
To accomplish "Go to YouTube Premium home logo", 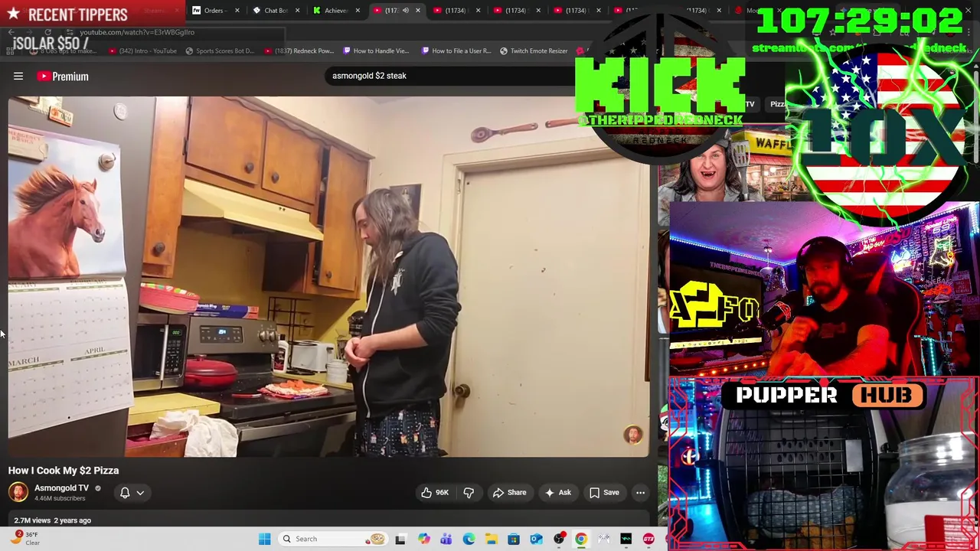I will pos(63,77).
